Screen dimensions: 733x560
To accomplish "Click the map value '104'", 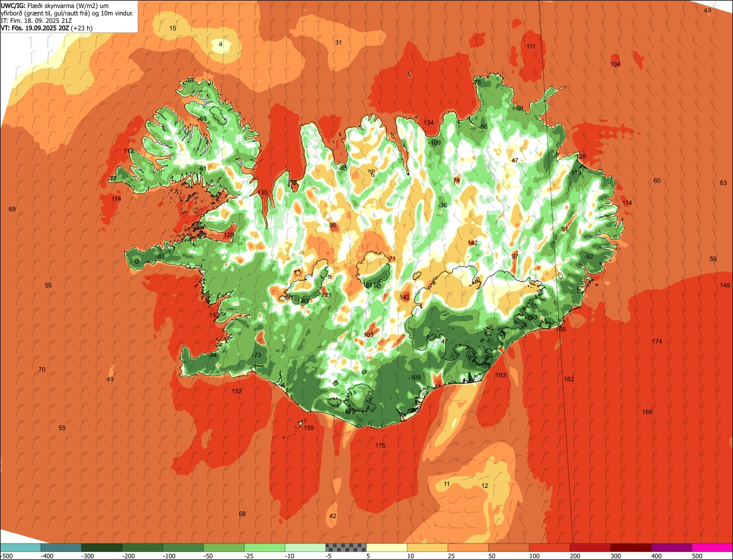I will point(615,64).
